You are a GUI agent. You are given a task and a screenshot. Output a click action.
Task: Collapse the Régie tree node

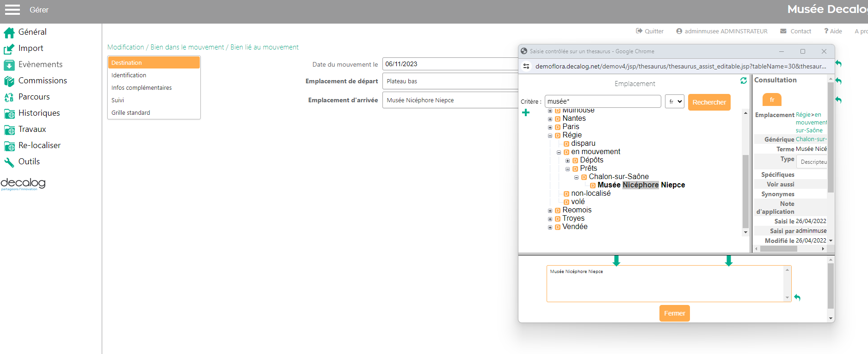pyautogui.click(x=550, y=136)
